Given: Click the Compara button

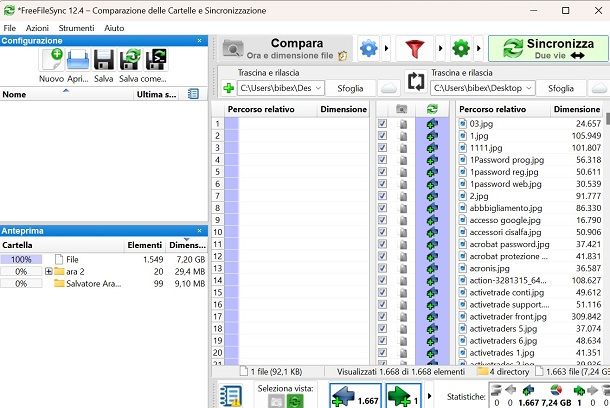Looking at the screenshot, I should [x=285, y=49].
